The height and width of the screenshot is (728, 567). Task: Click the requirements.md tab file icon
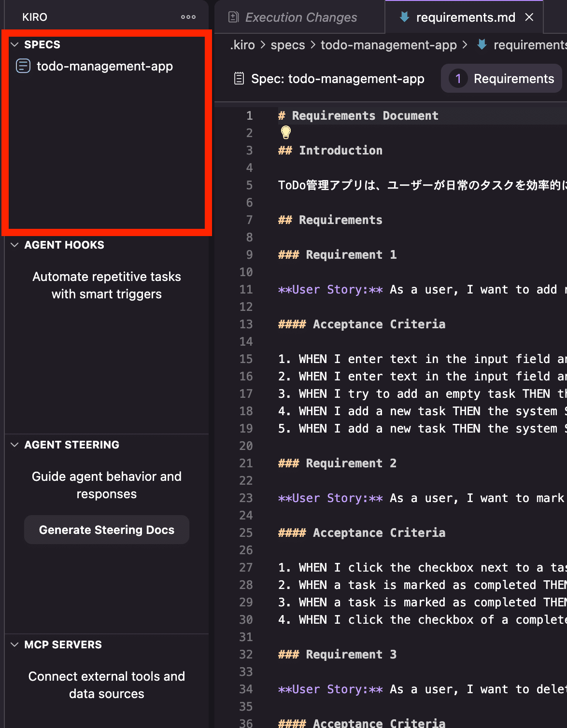404,17
